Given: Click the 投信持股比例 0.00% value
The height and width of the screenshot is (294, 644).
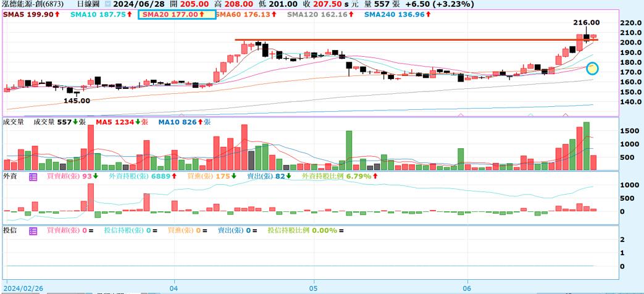Looking at the screenshot, I should (306, 230).
